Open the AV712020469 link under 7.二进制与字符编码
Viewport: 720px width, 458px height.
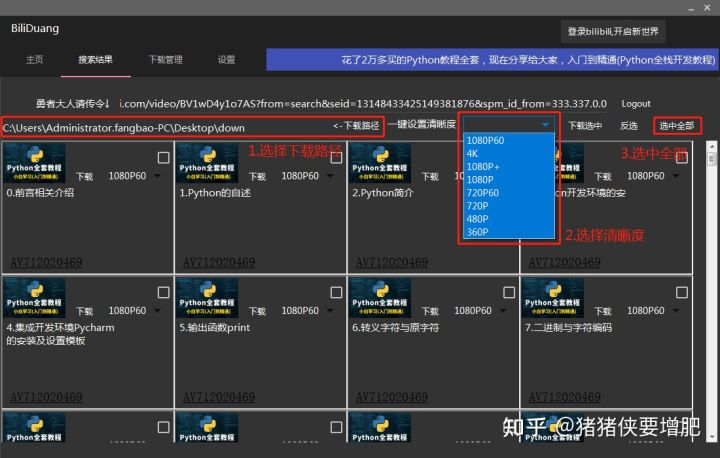tap(565, 396)
